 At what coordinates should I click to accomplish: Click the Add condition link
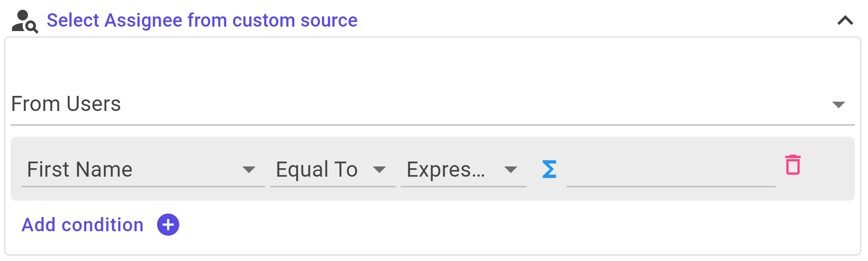tap(83, 225)
